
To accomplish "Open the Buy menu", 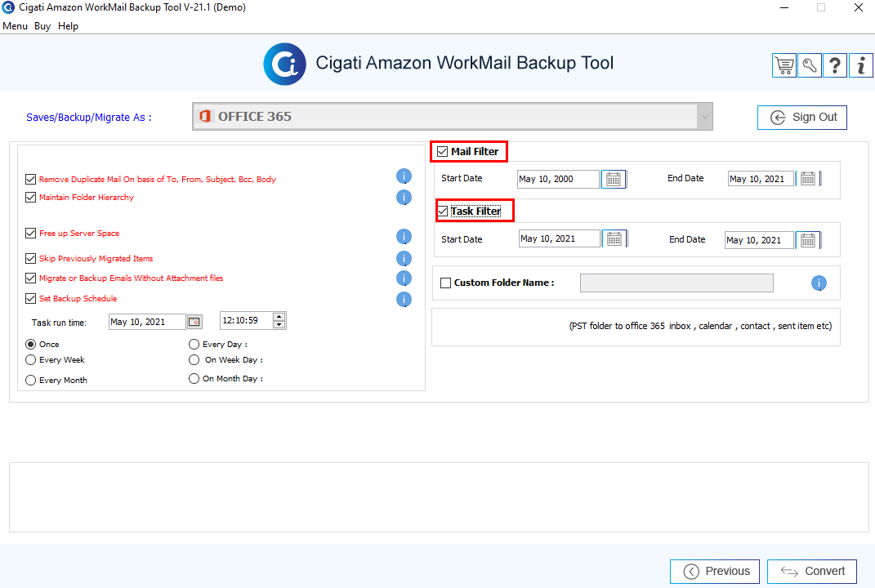I will (42, 26).
